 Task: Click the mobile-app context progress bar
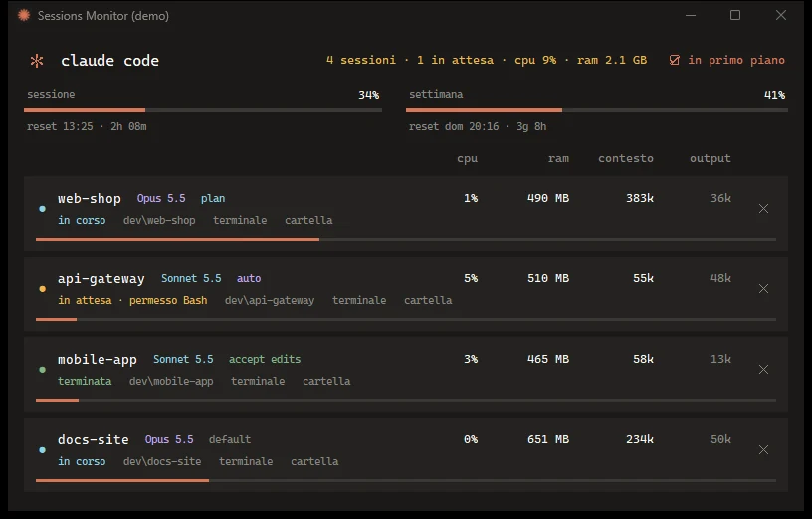click(406, 400)
